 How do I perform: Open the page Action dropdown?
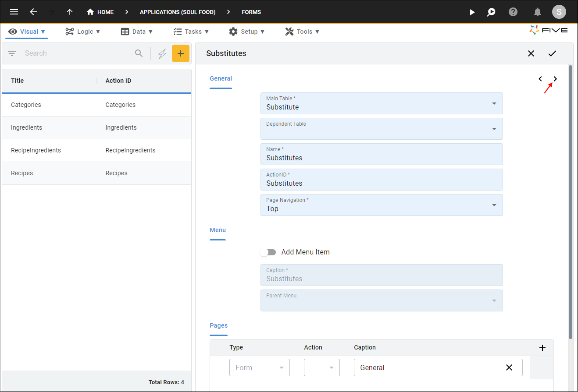click(x=322, y=367)
